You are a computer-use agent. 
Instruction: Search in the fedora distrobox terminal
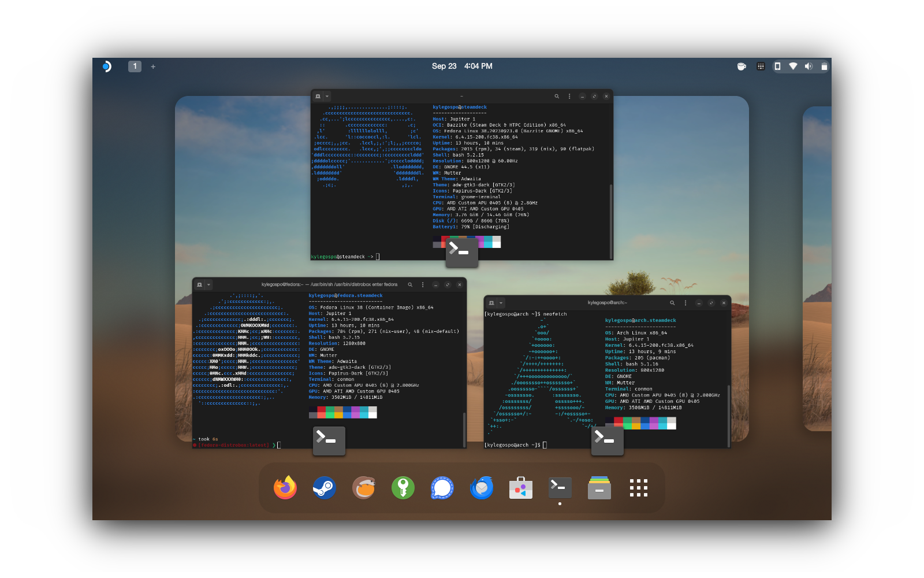pos(410,284)
